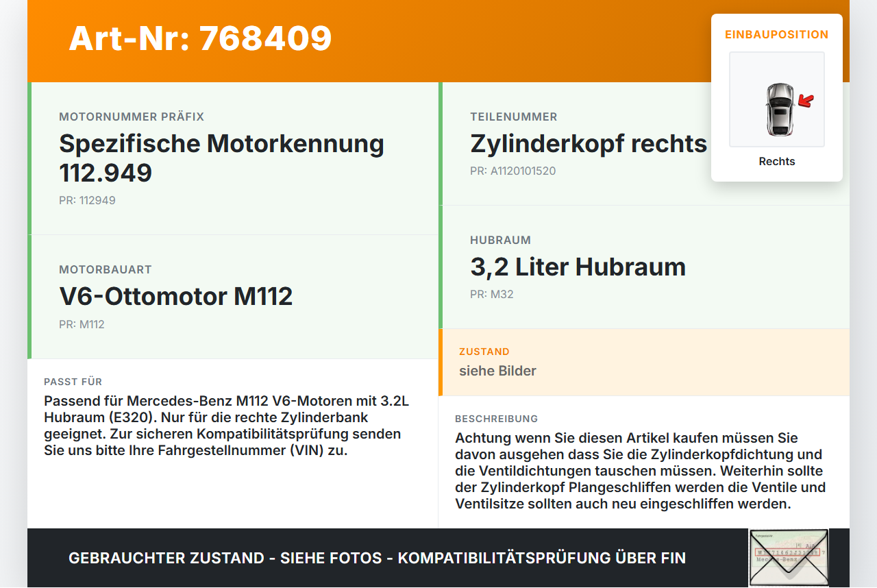The image size is (877, 588).
Task: Click the GEBRAUCHTER ZUSTAND footer banner text
Action: click(377, 558)
